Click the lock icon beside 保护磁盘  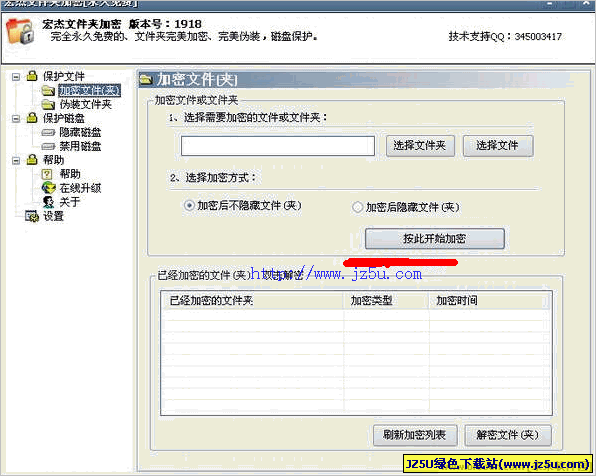[x=32, y=117]
